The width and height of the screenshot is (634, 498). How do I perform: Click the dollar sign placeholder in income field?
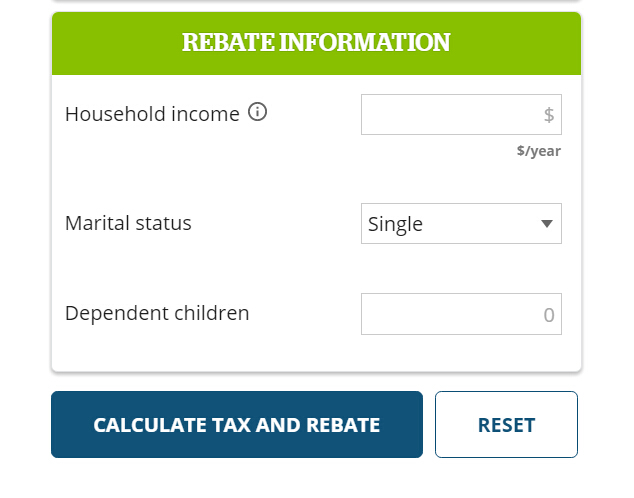tap(549, 115)
